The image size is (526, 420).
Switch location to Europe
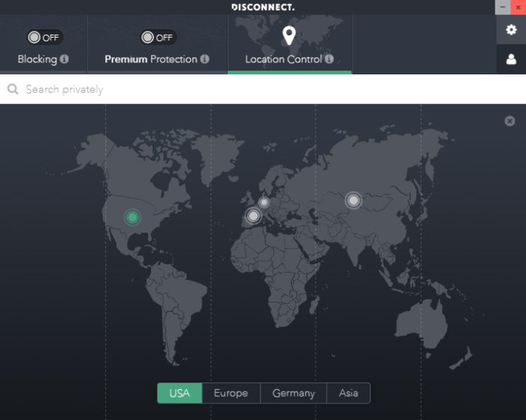(231, 393)
